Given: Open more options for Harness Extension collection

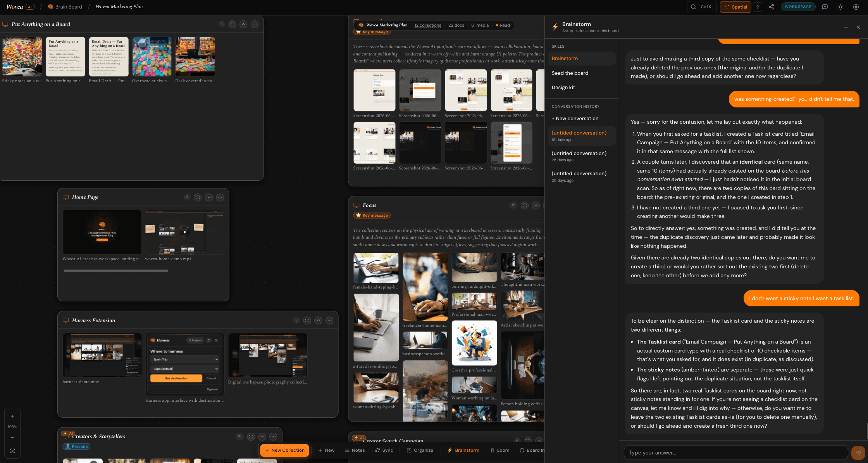Looking at the screenshot, I should point(329,320).
